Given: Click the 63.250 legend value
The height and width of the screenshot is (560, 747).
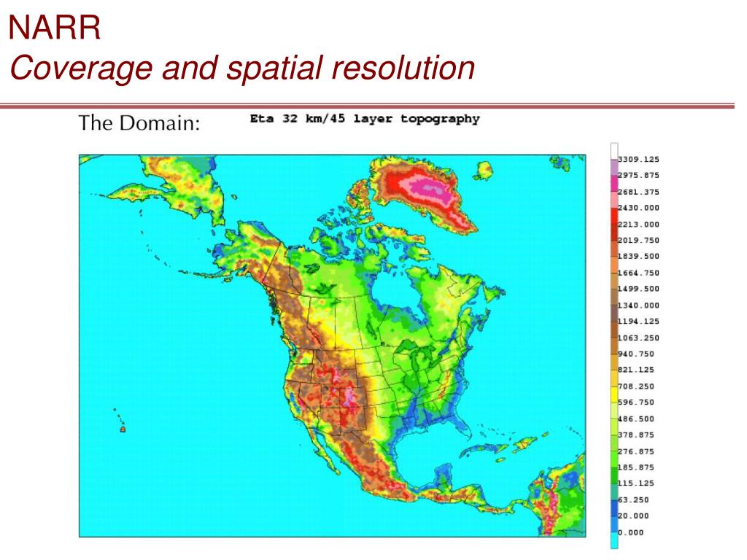Looking at the screenshot, I should 633,499.
